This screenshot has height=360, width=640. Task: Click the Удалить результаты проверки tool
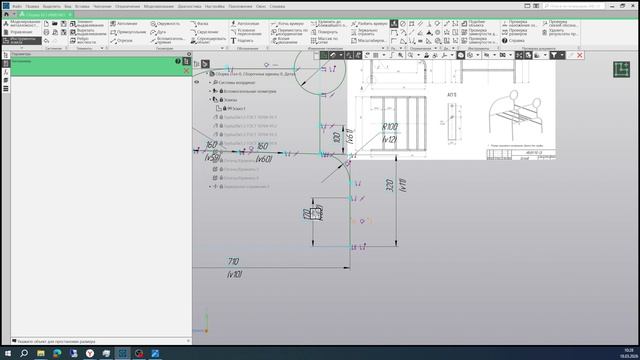point(559,32)
